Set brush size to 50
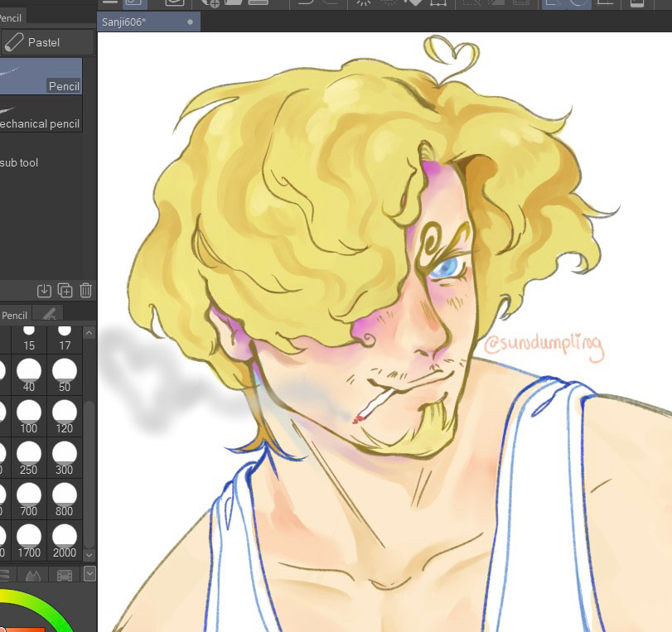 click(65, 375)
